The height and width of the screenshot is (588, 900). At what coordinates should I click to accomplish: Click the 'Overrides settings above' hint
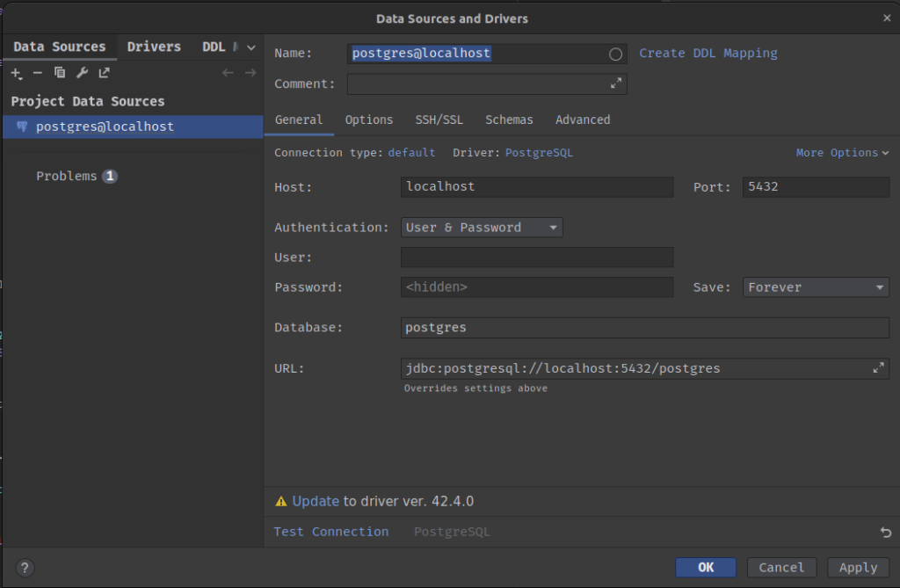click(x=475, y=388)
